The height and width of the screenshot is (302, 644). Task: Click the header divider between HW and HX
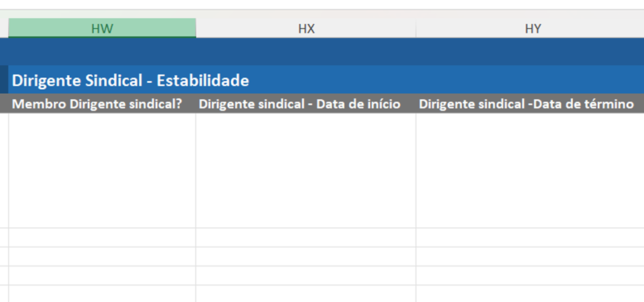[196, 28]
